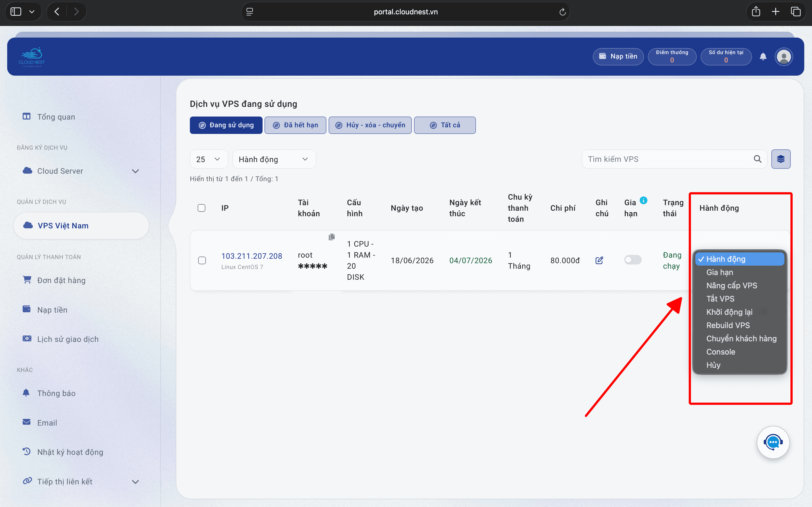This screenshot has width=812, height=507.
Task: Open the 103.211.207.208 IP link
Action: point(252,256)
